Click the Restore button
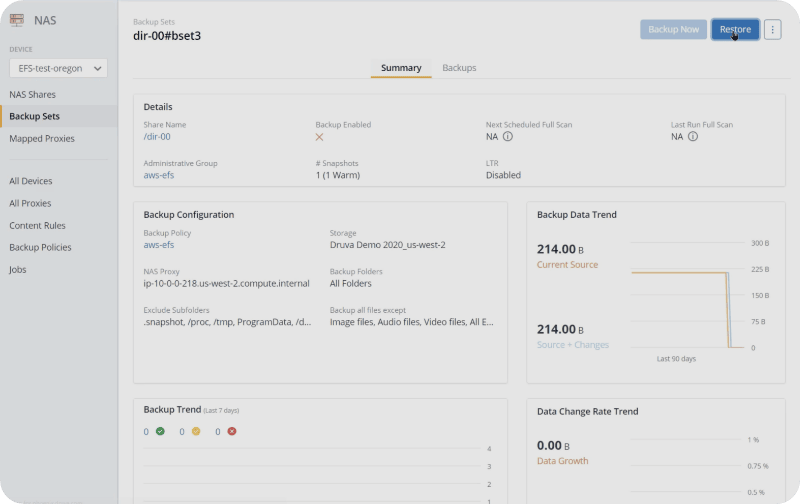800x504 pixels. click(735, 30)
